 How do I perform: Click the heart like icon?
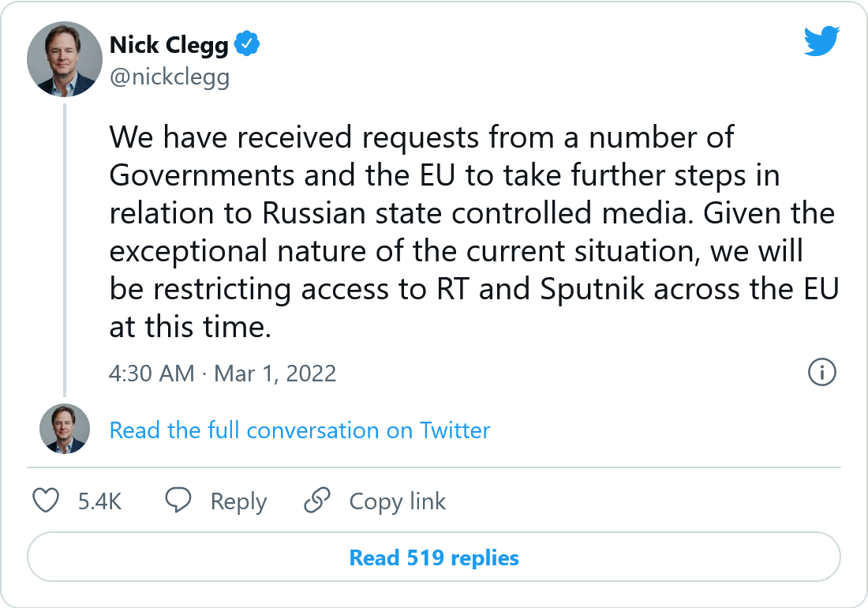tap(47, 501)
